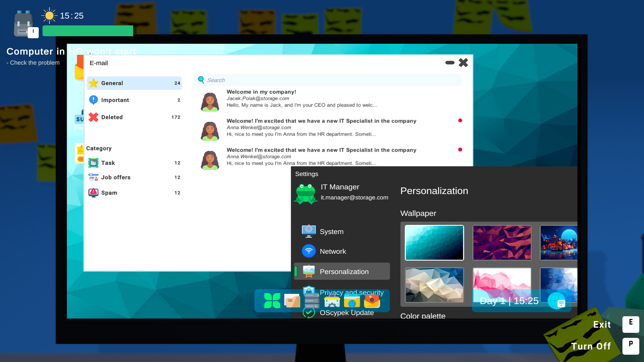Click the Deleted count 172
The height and width of the screenshot is (362, 644).
(x=176, y=117)
